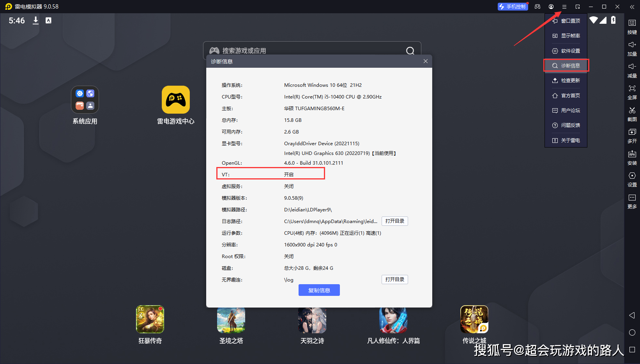The image size is (640, 364).
Task: Toggle 显示帧率 frame rate display
Action: (566, 36)
